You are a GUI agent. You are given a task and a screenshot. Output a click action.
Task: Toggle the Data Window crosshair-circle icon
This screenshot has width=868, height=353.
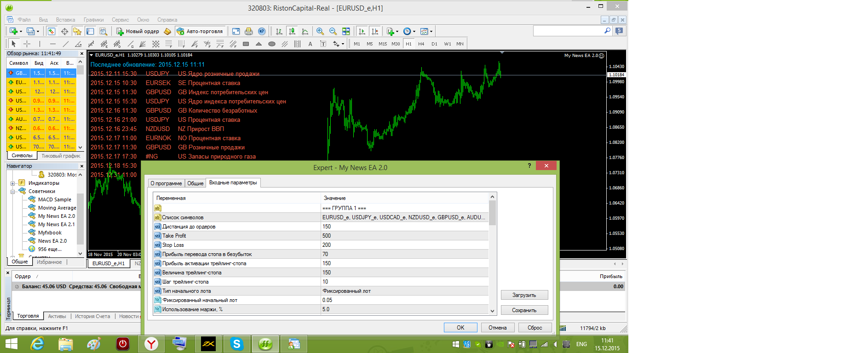point(64,31)
